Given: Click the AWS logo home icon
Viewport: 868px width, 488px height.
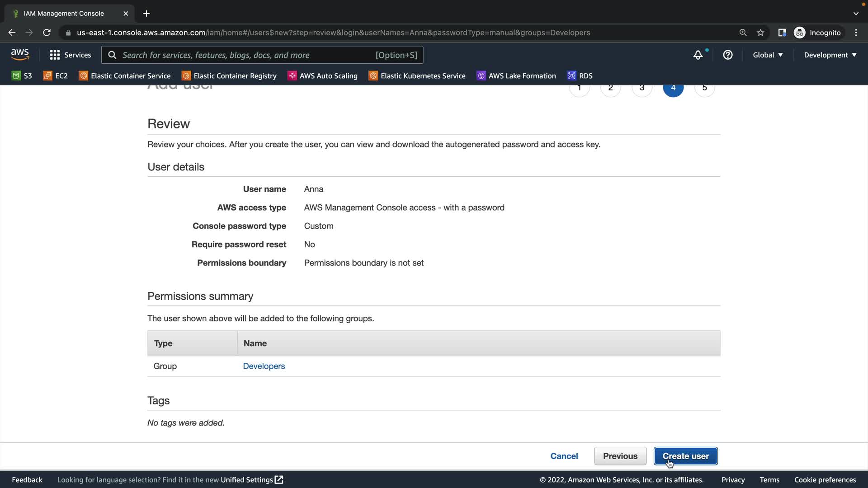Looking at the screenshot, I should click(x=20, y=55).
